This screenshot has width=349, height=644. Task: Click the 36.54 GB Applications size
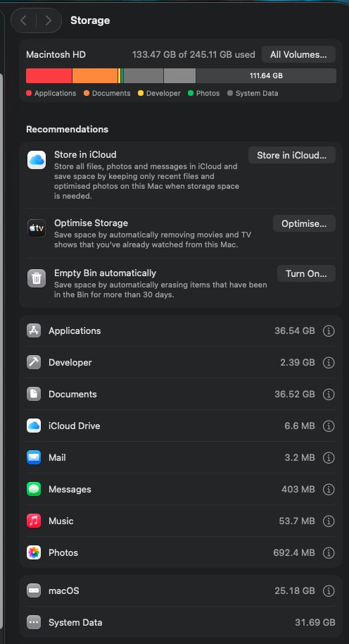pos(295,330)
